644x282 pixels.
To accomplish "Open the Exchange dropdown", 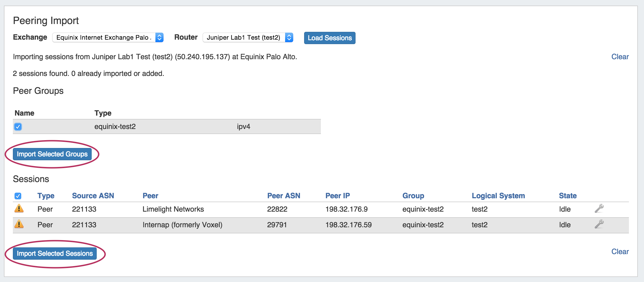I will 108,37.
